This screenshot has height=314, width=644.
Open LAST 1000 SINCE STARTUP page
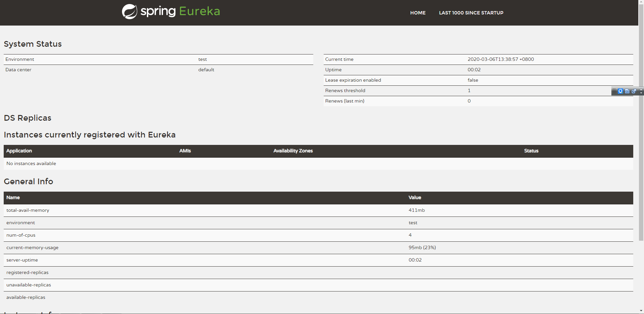[471, 13]
